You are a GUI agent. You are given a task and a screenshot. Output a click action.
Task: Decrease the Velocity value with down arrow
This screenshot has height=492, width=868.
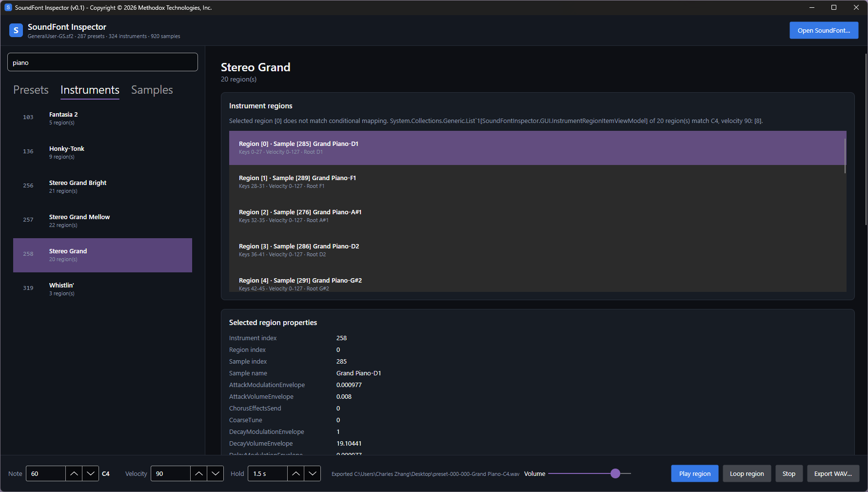click(x=215, y=473)
